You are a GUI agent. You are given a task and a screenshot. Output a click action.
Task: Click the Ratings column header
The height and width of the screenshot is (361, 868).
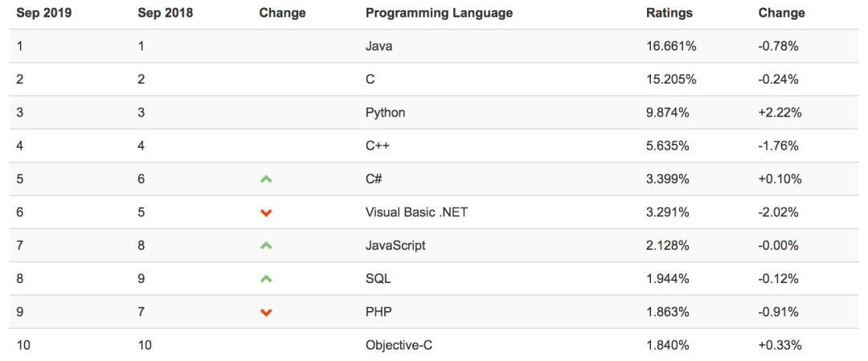(669, 14)
